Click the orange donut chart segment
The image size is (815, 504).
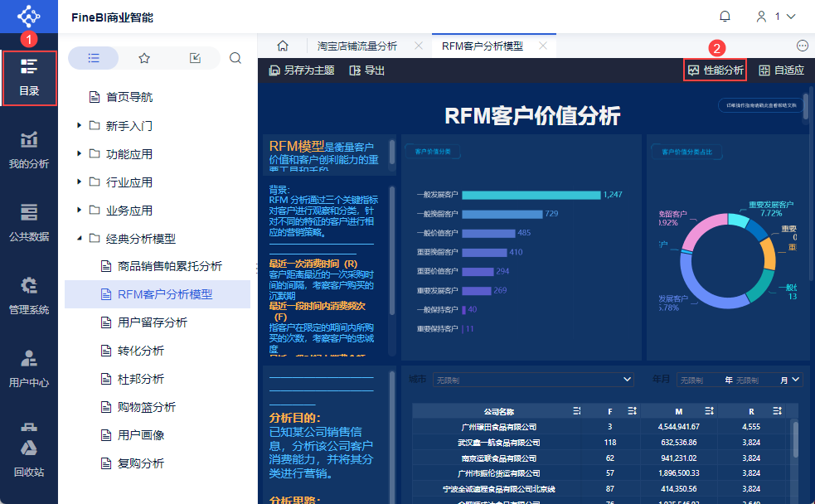[x=769, y=254]
